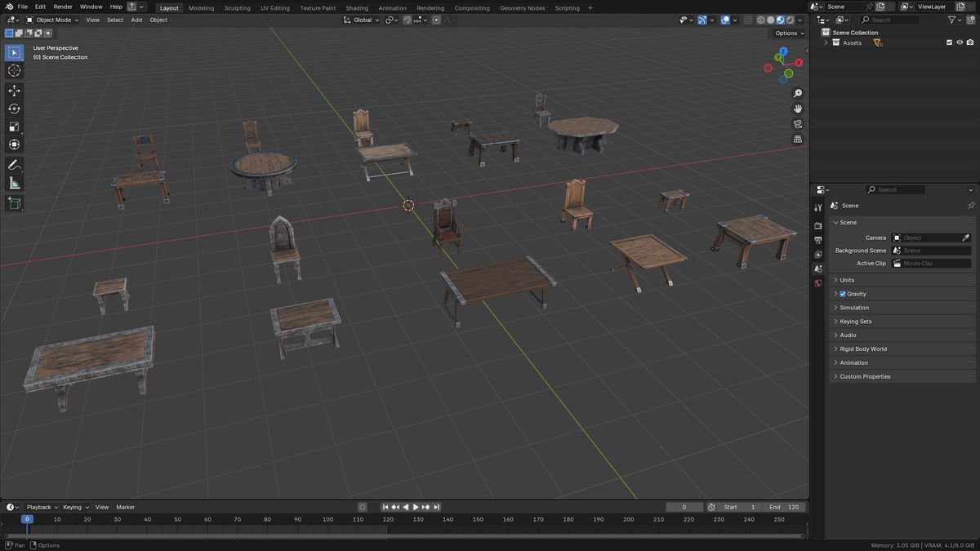Open the Render menu
This screenshot has width=980, height=551.
[63, 7]
